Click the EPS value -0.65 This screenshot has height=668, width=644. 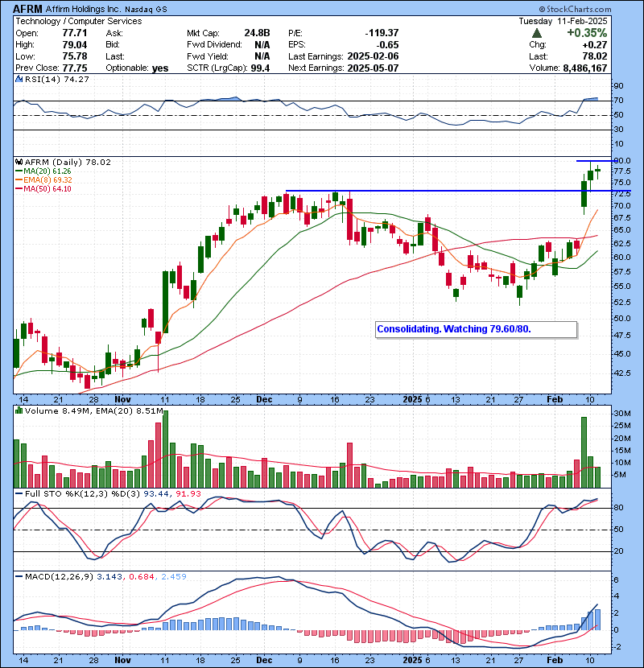tap(387, 45)
